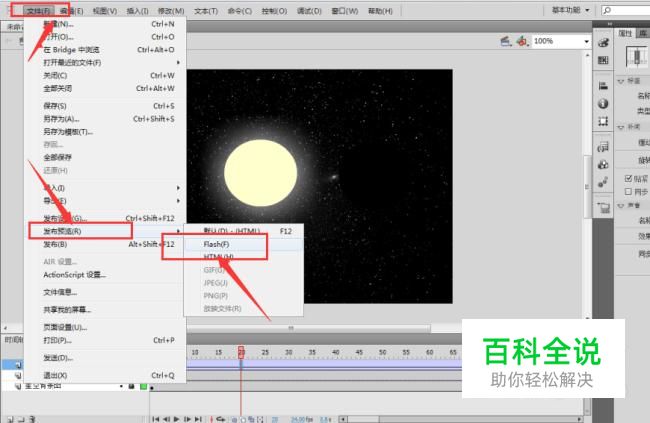The image size is (650, 423).
Task: Open the Info panel icon
Action: (x=603, y=104)
